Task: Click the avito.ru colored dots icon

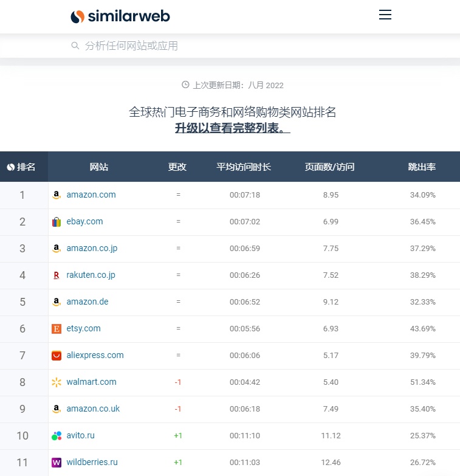Action: [x=57, y=436]
